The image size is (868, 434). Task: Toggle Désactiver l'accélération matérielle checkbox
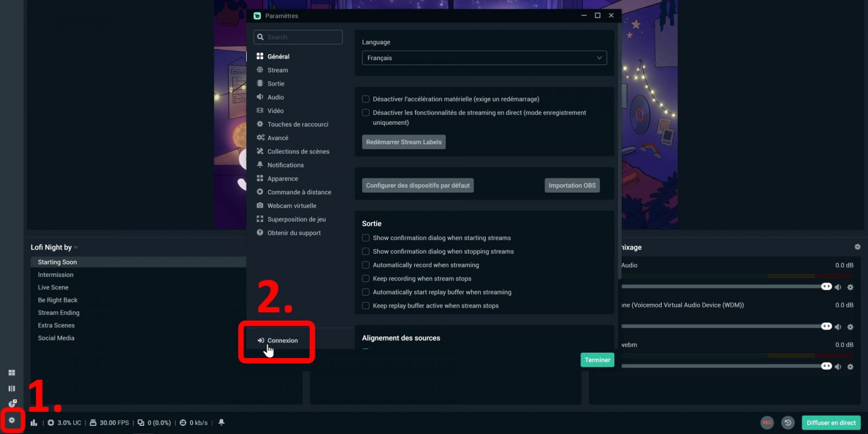click(366, 99)
